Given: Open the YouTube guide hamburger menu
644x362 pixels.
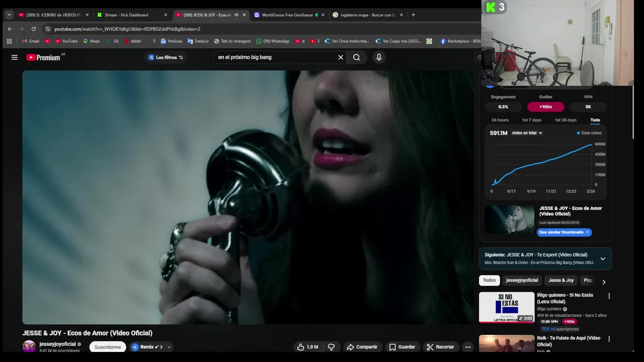Looking at the screenshot, I should tap(15, 57).
